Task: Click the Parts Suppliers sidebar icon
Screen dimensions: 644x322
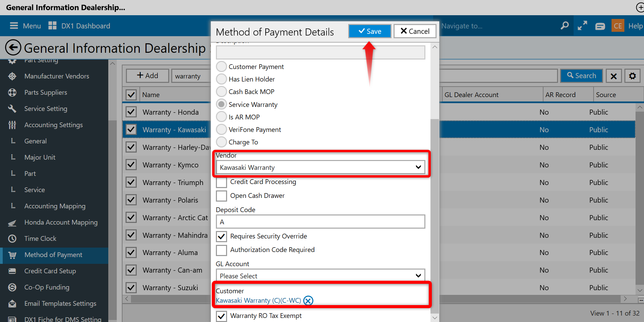Action: tap(12, 92)
